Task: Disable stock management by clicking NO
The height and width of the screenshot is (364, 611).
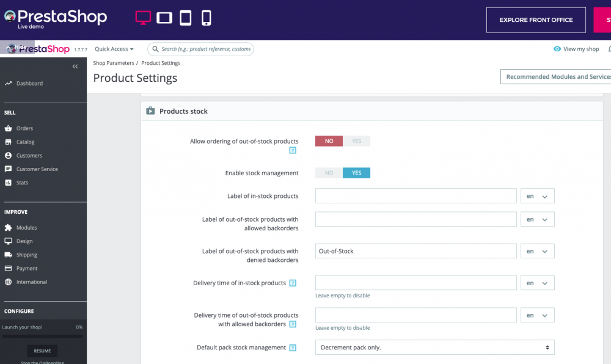Action: (x=329, y=172)
